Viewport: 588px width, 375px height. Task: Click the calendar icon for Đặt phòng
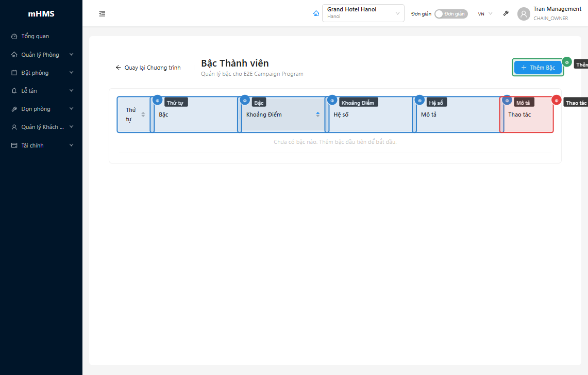pos(14,73)
